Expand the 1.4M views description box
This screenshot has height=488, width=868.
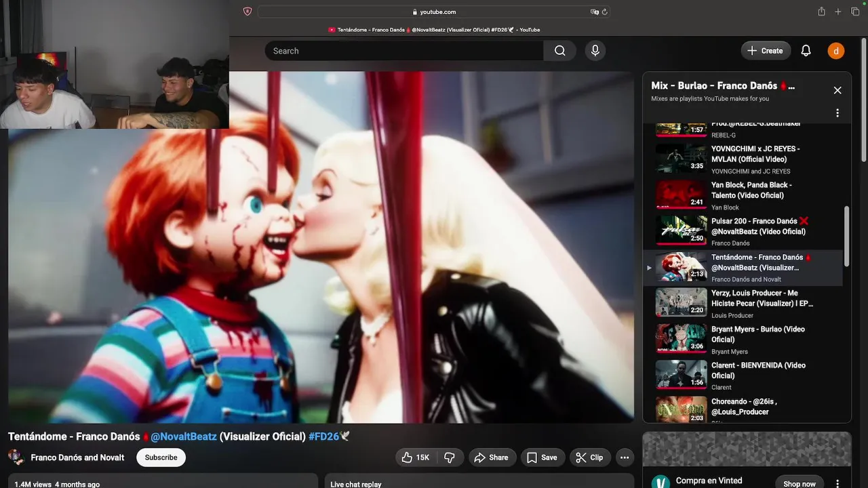pyautogui.click(x=163, y=481)
